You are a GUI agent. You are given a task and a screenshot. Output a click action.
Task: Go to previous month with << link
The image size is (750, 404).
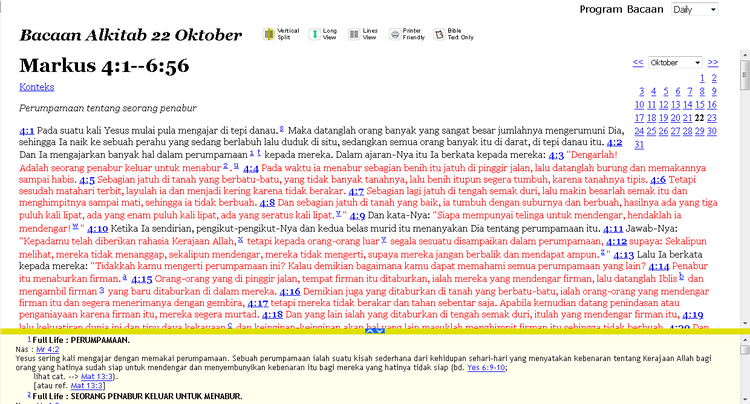(638, 63)
